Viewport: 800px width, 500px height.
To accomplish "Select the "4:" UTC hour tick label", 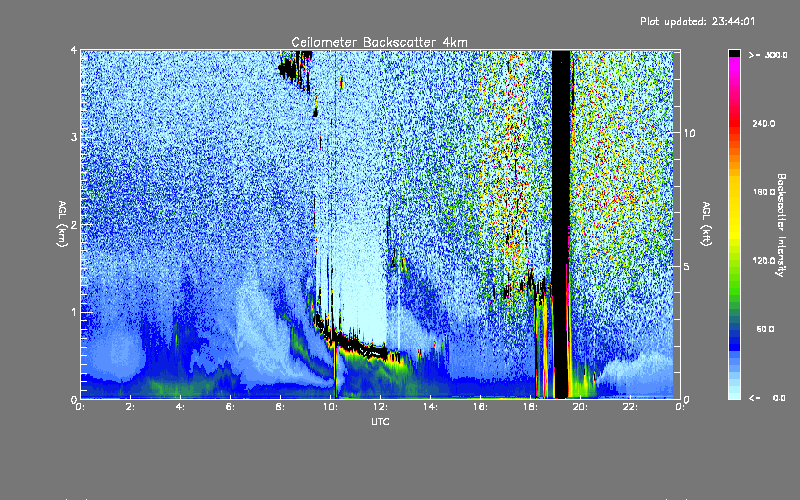I will coord(180,407).
